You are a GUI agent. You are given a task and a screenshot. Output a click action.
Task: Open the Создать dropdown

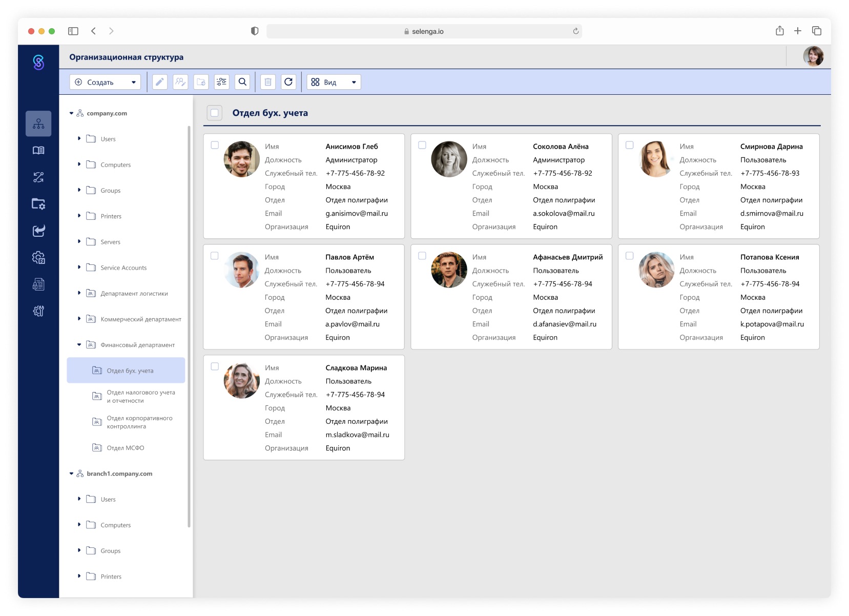(105, 82)
